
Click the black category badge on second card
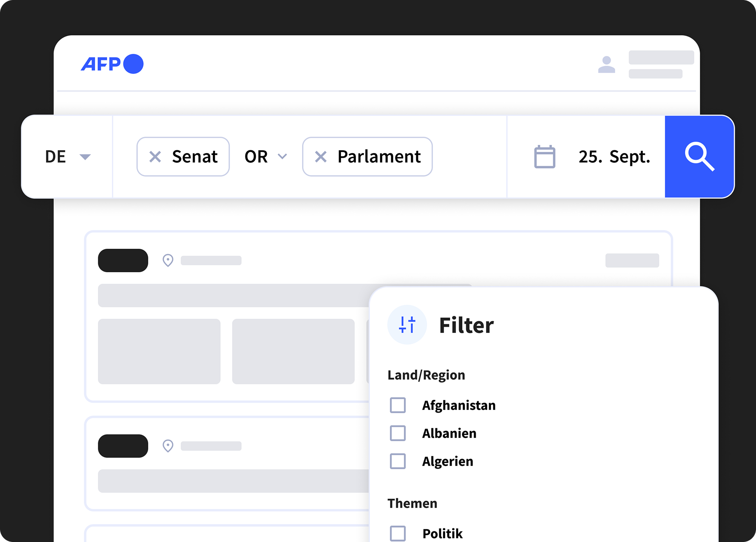pyautogui.click(x=123, y=446)
